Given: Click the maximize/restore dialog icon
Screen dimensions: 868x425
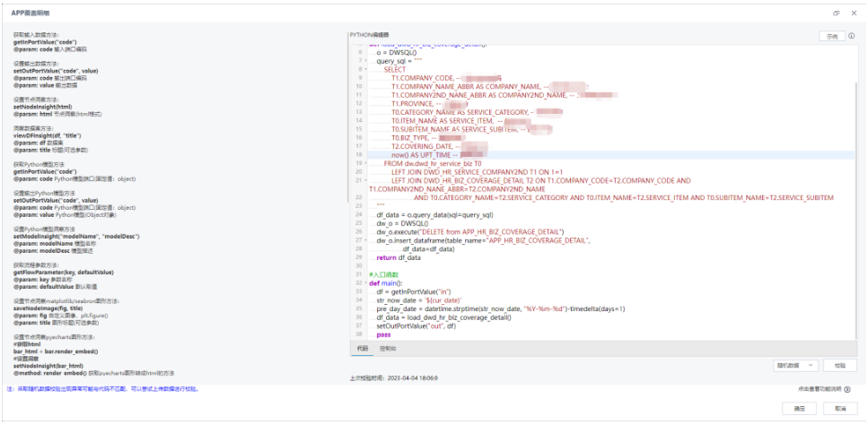Looking at the screenshot, I should [837, 13].
